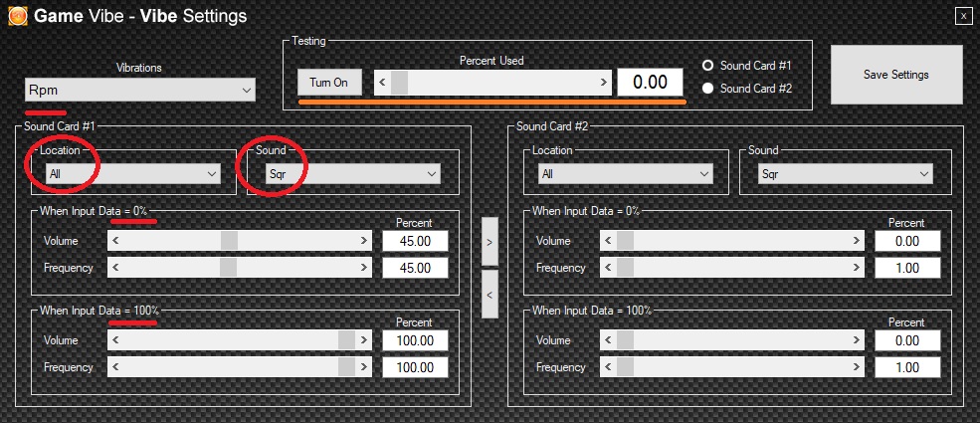Image resolution: width=980 pixels, height=423 pixels.
Task: Click Sound Card #1 100% Frequency slider thumb
Action: coord(346,367)
